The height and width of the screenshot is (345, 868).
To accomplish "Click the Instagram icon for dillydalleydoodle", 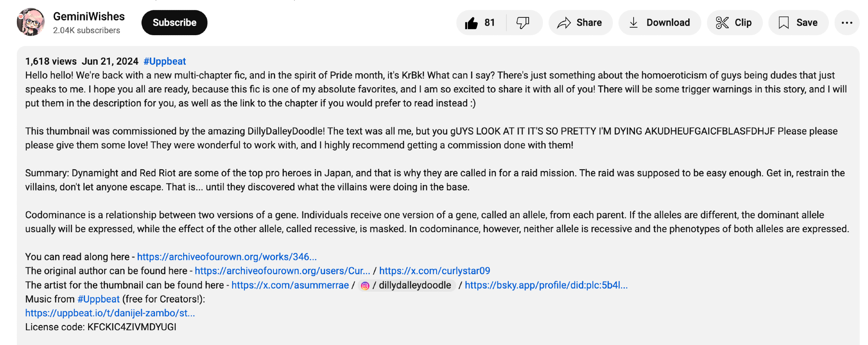I will coord(365,286).
